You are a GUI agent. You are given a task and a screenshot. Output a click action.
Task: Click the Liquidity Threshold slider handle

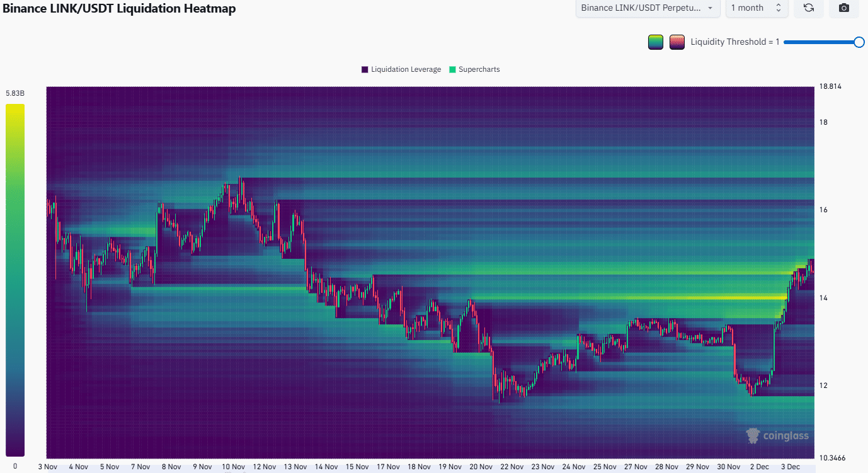pos(859,42)
